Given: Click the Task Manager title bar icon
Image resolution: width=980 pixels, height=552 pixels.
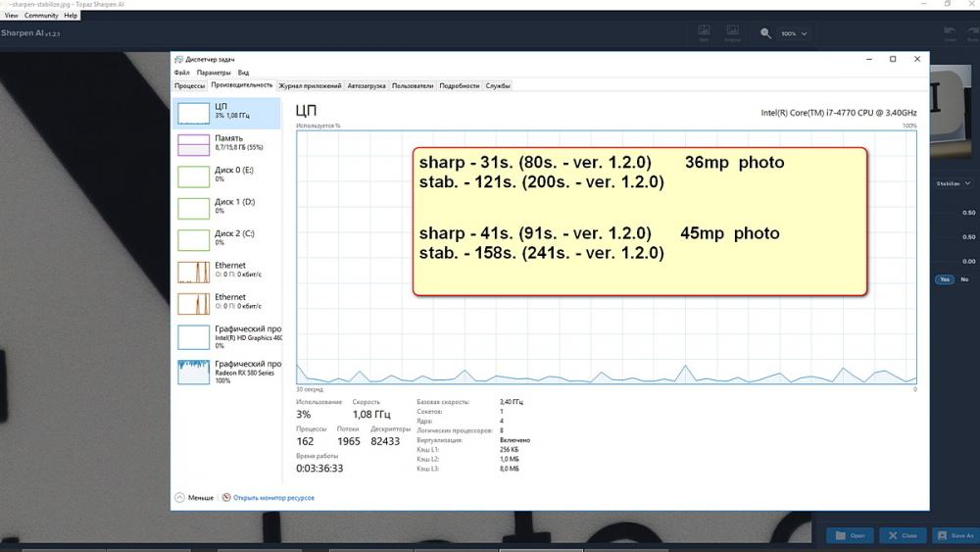Looking at the screenshot, I should 178,60.
